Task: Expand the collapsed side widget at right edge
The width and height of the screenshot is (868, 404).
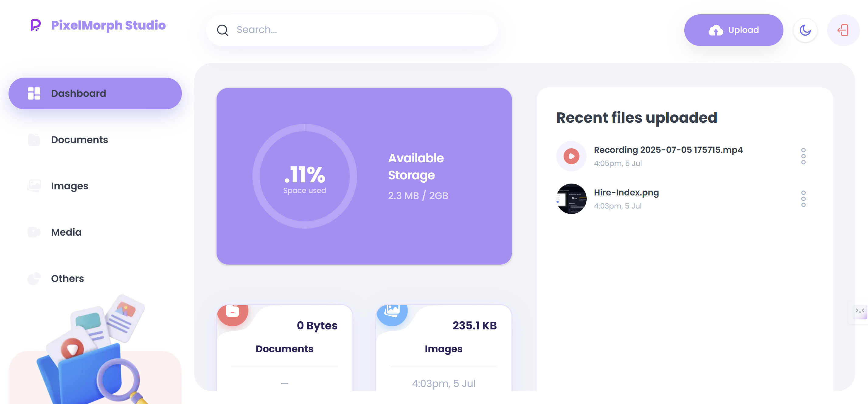Action: 859,311
